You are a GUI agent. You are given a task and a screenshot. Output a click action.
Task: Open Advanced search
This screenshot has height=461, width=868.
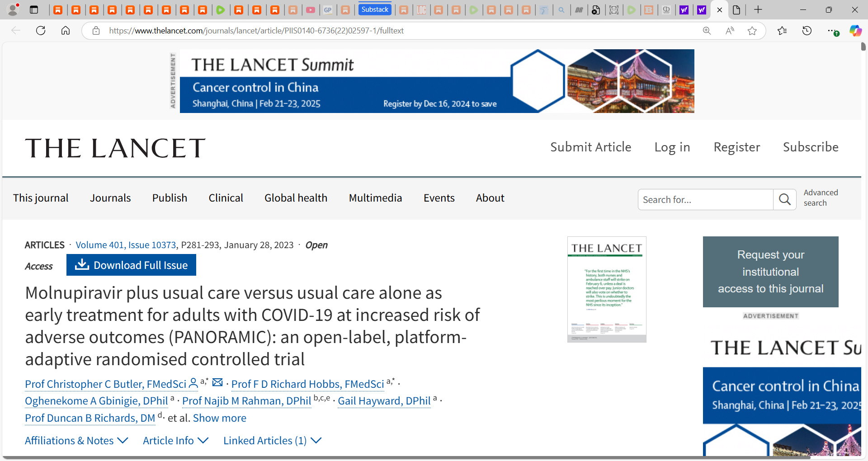click(821, 198)
